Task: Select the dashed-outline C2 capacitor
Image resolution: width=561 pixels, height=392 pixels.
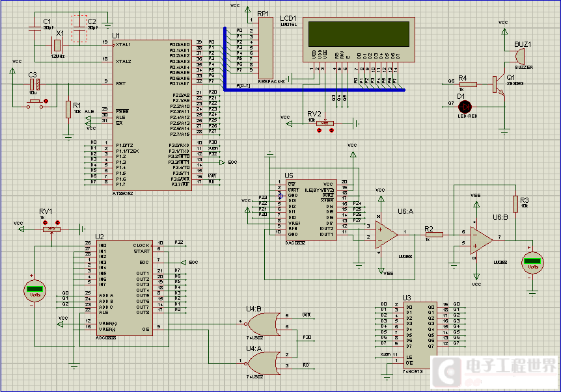Action: click(x=79, y=29)
